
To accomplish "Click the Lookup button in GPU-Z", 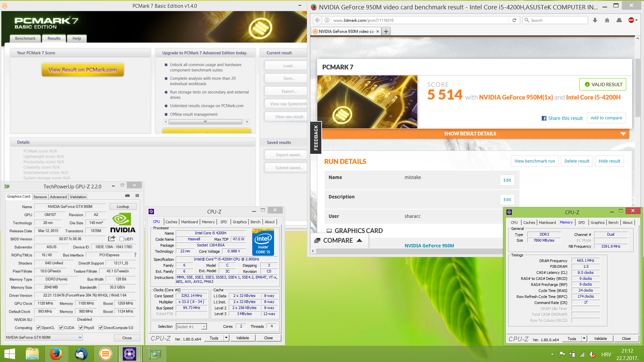I will 123,206.
